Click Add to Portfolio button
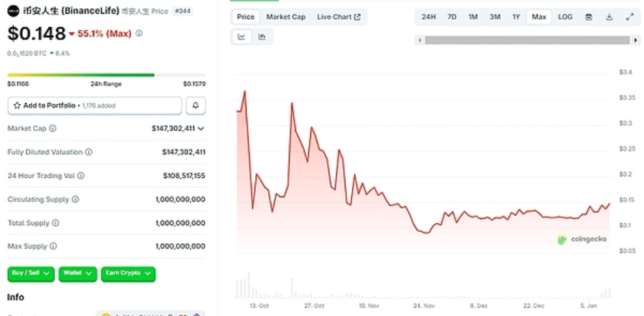The height and width of the screenshot is (316, 644). [x=95, y=106]
